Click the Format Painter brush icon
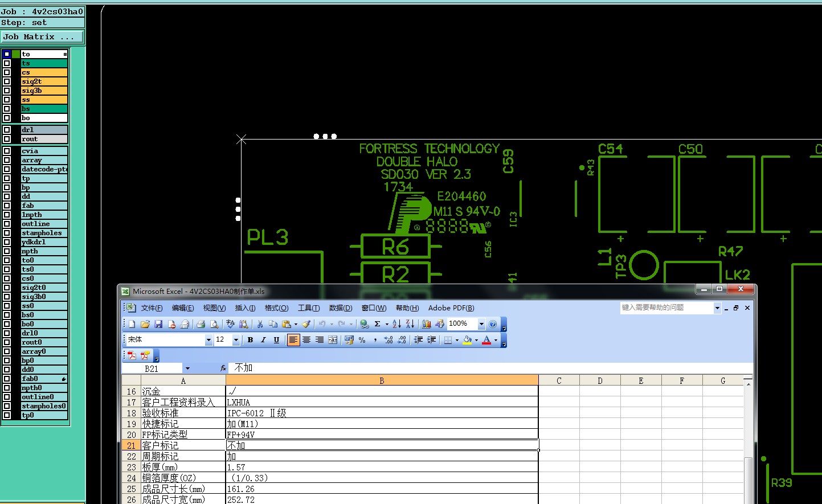Viewport: 822px width, 504px height. (x=306, y=324)
